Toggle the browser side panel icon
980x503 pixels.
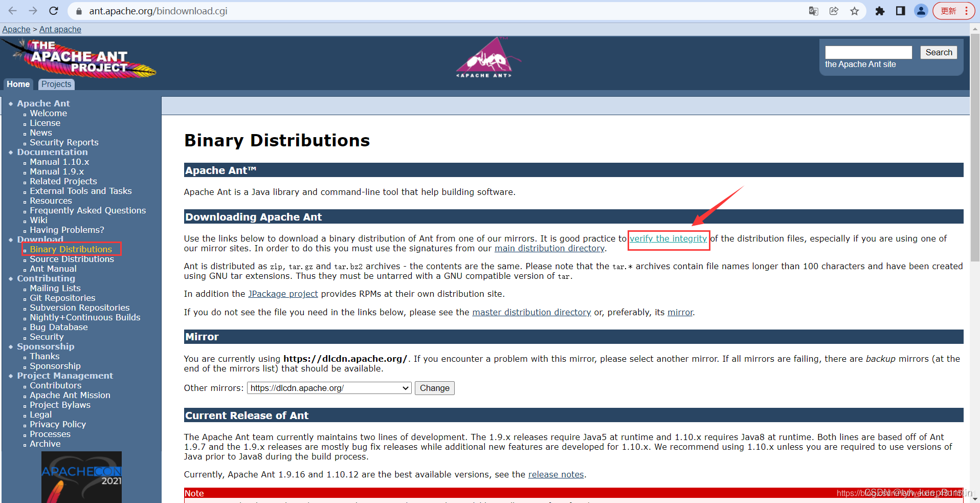click(x=901, y=11)
